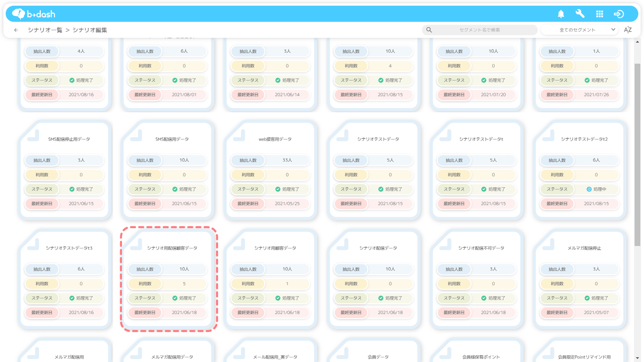This screenshot has width=644, height=362.
Task: Select the メルマガ配信停止 card title
Action: (x=584, y=248)
